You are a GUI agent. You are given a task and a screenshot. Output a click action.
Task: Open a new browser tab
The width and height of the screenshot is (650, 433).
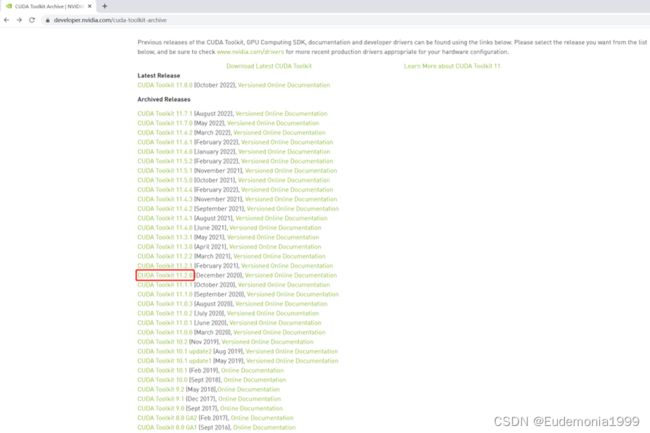pos(104,6)
